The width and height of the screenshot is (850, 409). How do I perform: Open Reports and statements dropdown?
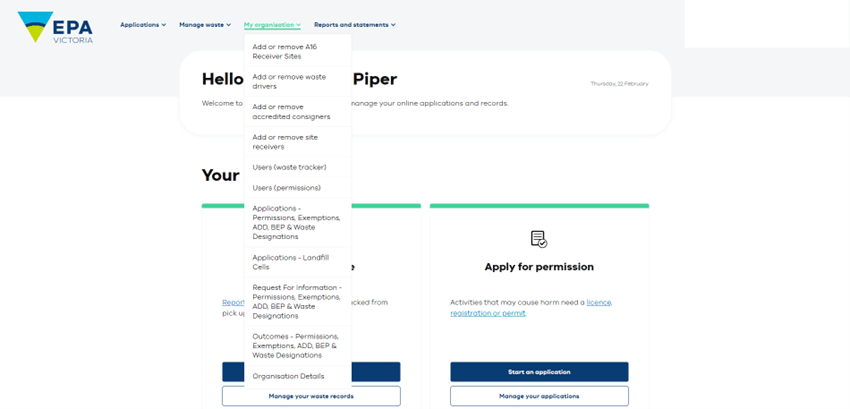(355, 25)
